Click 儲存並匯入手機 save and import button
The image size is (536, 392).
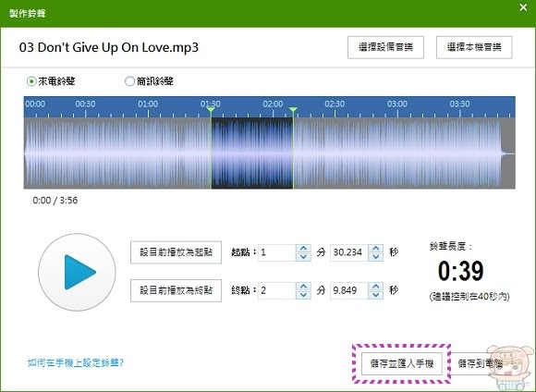click(x=402, y=363)
